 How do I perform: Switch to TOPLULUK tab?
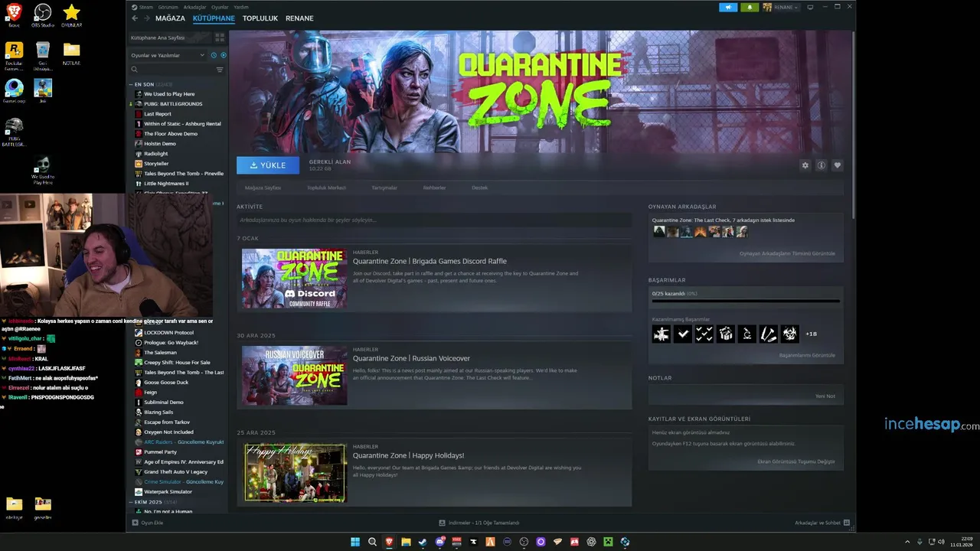coord(260,18)
